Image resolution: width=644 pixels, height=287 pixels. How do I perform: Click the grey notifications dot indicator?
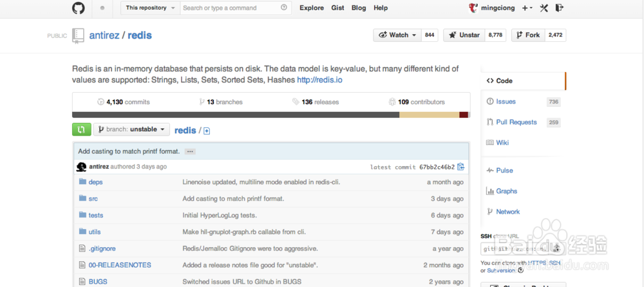(x=102, y=8)
